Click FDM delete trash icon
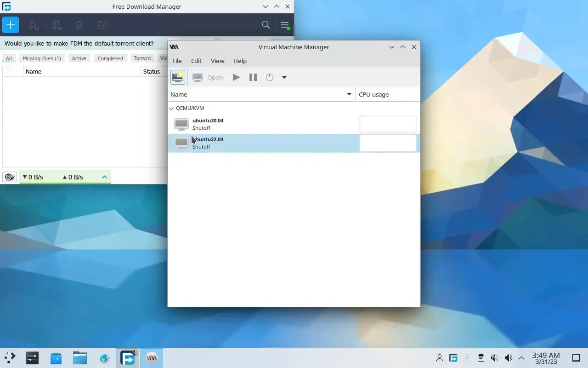The image size is (588, 368). [x=79, y=25]
